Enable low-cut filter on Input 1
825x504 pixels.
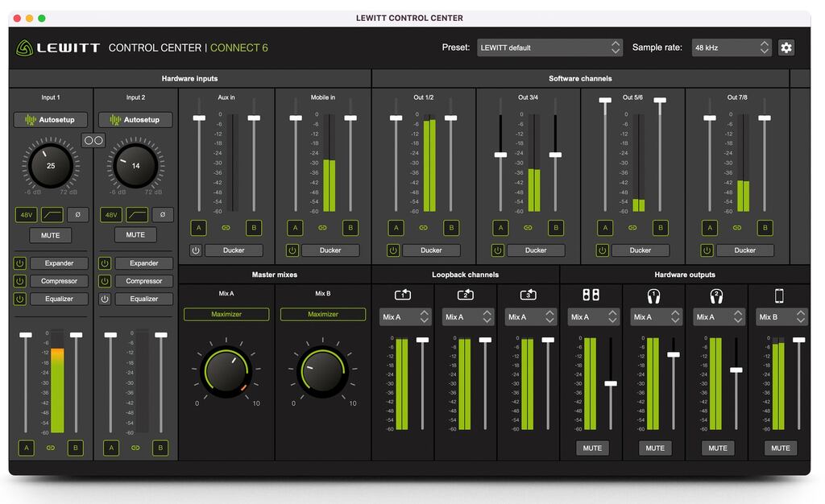point(52,214)
